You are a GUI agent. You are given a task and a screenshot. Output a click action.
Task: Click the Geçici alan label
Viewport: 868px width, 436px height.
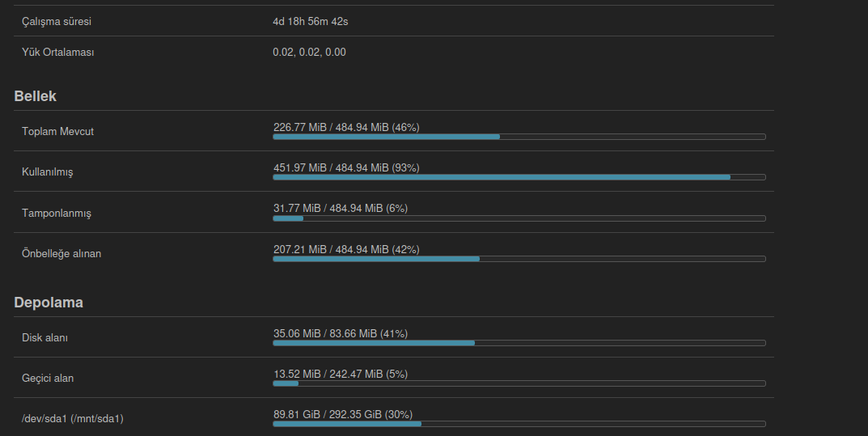pos(48,378)
